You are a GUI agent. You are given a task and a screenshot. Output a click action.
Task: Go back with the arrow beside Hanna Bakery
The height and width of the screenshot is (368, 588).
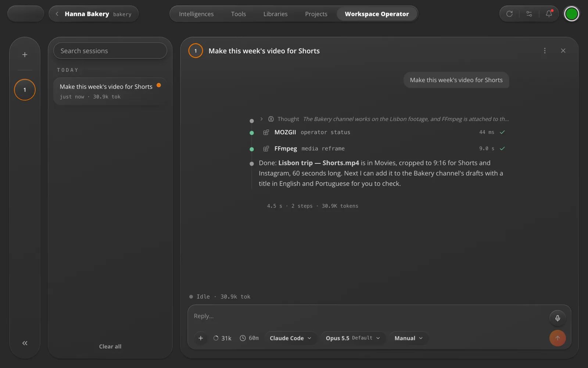pyautogui.click(x=57, y=14)
